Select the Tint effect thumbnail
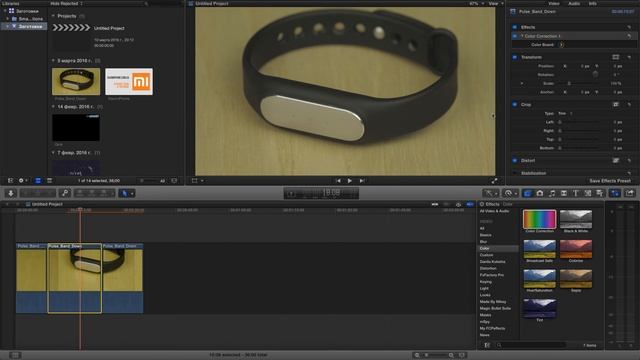 point(539,308)
